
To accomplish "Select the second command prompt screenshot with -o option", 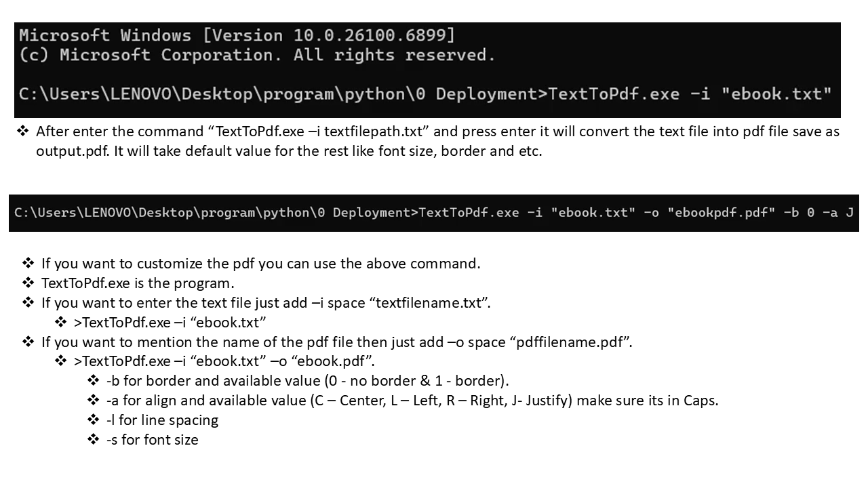I will coord(434,213).
